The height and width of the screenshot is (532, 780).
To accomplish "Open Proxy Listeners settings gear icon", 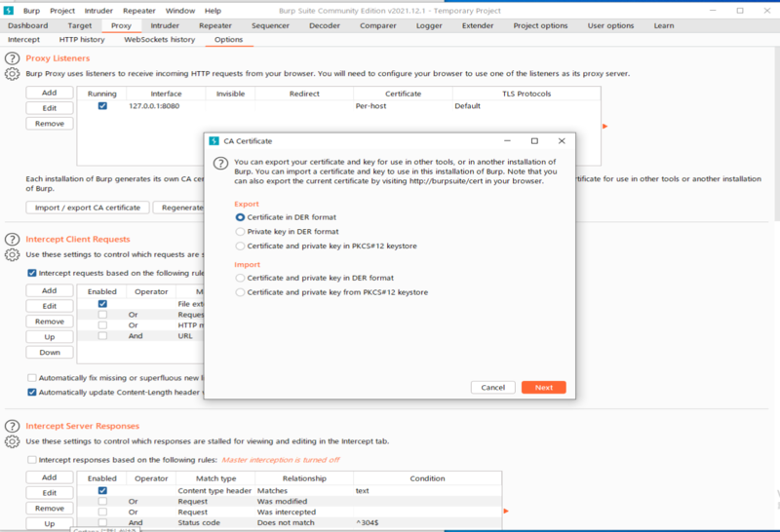I will click(x=12, y=74).
